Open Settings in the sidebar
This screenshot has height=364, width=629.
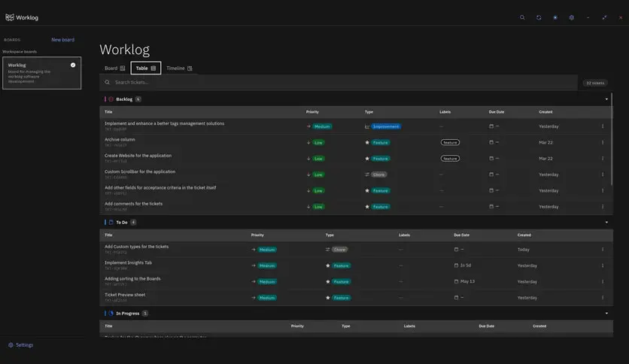click(21, 344)
